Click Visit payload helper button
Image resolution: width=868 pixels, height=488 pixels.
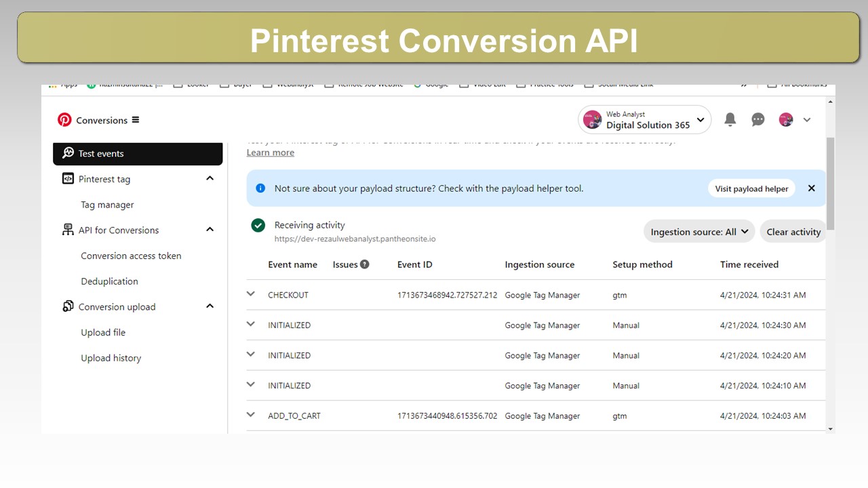click(x=751, y=188)
